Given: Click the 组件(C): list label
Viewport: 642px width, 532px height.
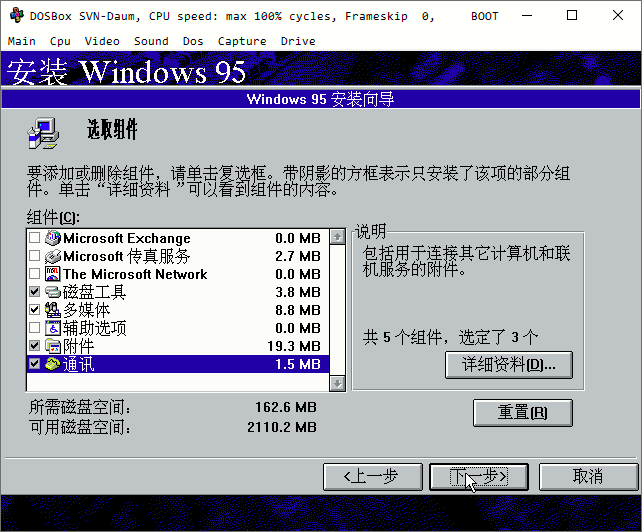Looking at the screenshot, I should tap(54, 217).
